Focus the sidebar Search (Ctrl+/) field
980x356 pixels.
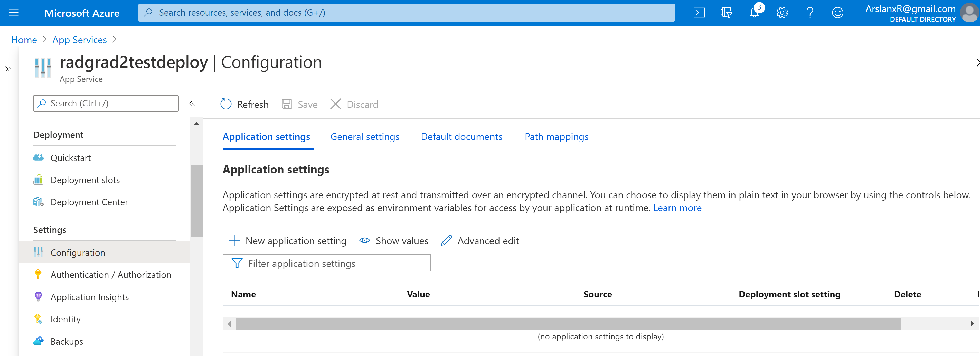(x=106, y=103)
